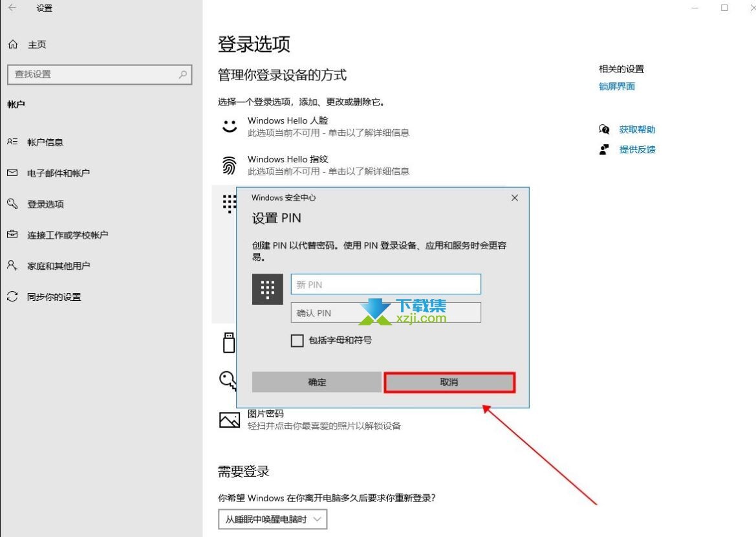Open the 提供反馈 link
The image size is (756, 537).
pyautogui.click(x=637, y=149)
